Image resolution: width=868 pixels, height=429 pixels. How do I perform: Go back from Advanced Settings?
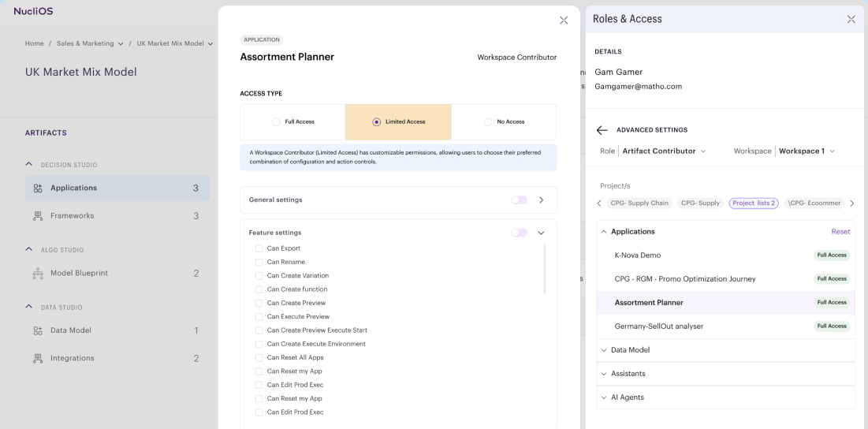[x=602, y=130]
